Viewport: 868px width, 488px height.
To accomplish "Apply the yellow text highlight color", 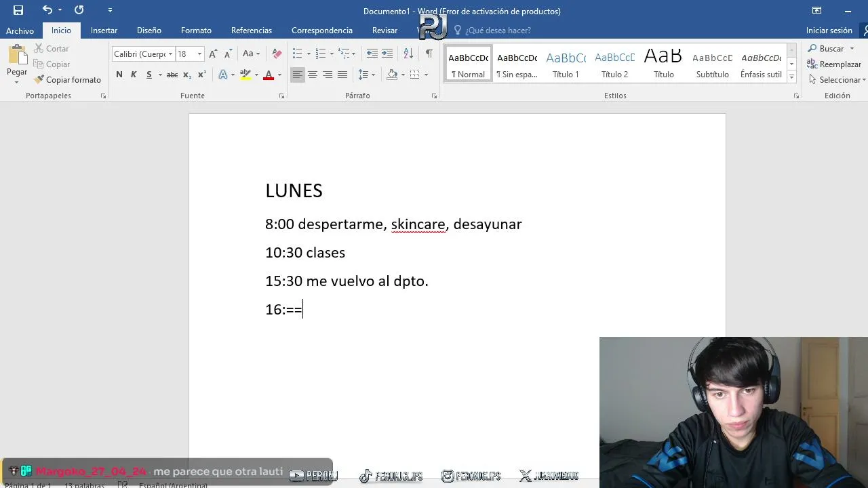I will [x=245, y=75].
